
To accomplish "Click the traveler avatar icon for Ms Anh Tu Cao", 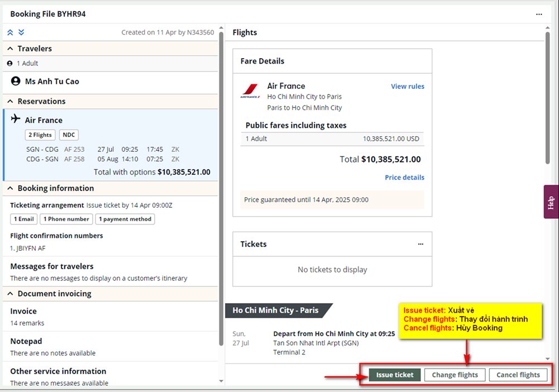I will (16, 82).
